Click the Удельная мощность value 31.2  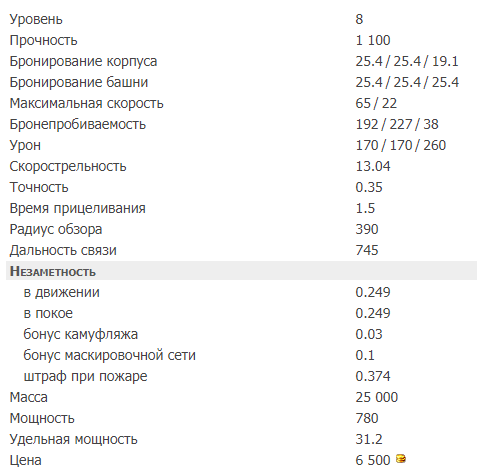[369, 439]
